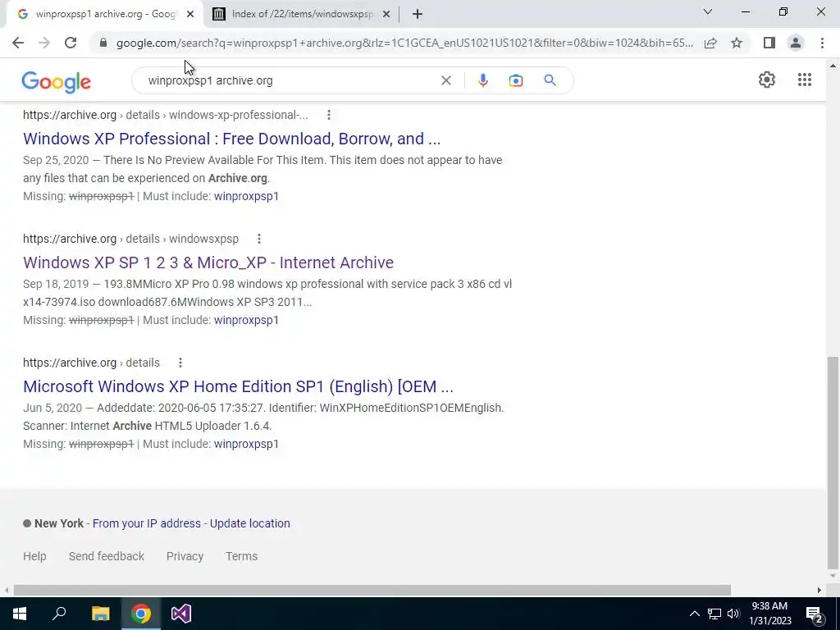Open Chrome three-dot menu

(x=822, y=43)
